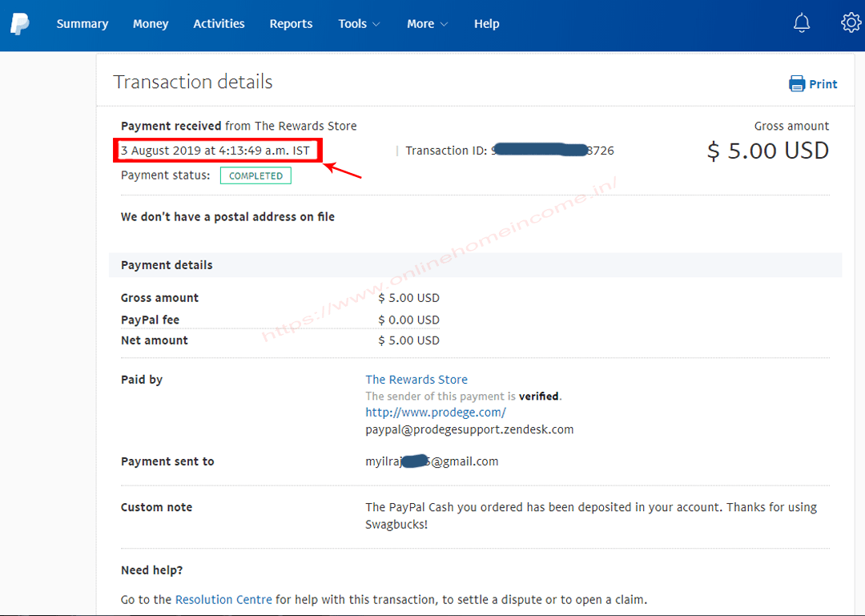Click the PayPal logo icon

coord(19,24)
